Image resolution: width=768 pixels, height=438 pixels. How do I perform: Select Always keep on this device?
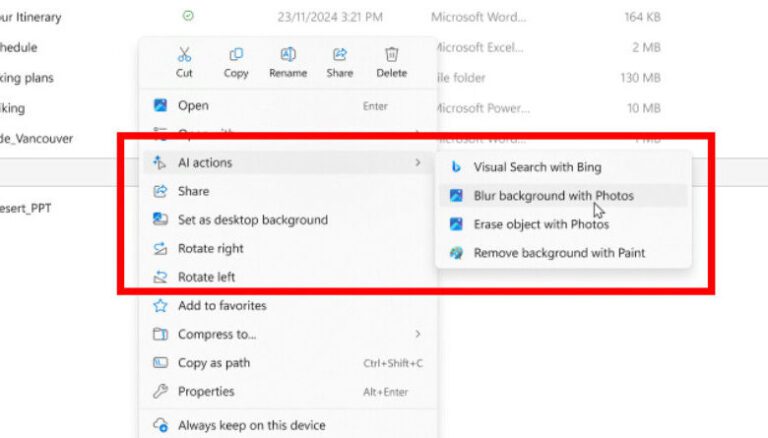pyautogui.click(x=288, y=425)
